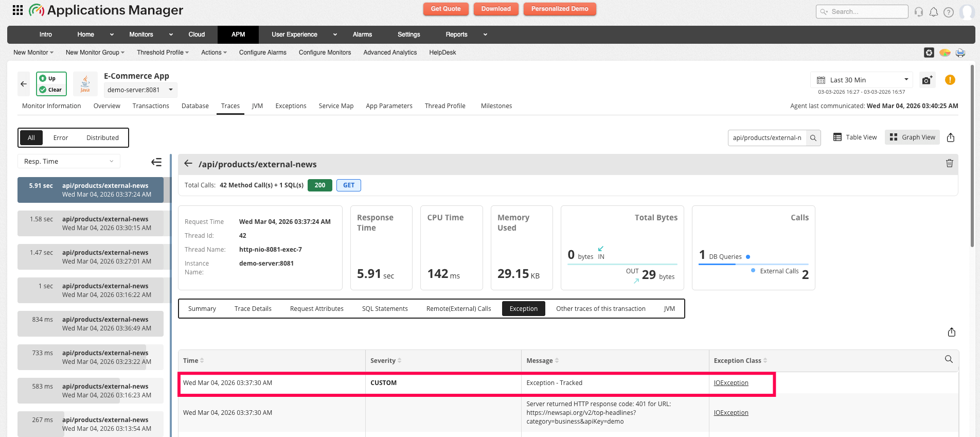Image resolution: width=980 pixels, height=437 pixels.
Task: Expand the Resp. Time sort dropdown
Action: point(68,162)
